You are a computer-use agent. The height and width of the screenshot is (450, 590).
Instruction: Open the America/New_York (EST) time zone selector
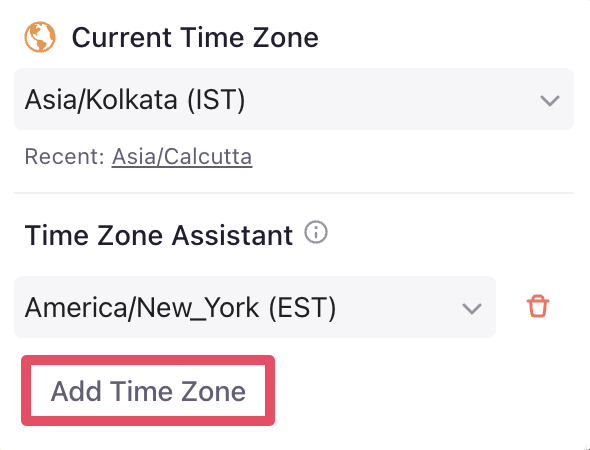click(x=255, y=307)
